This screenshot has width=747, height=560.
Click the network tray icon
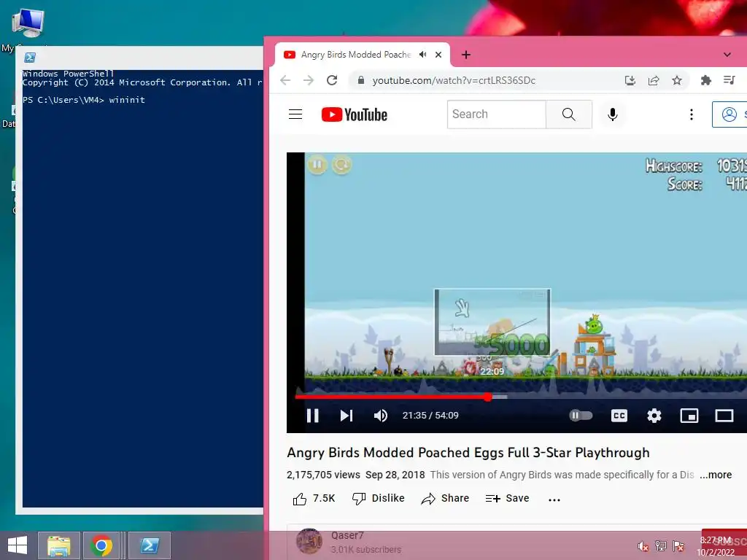point(661,546)
